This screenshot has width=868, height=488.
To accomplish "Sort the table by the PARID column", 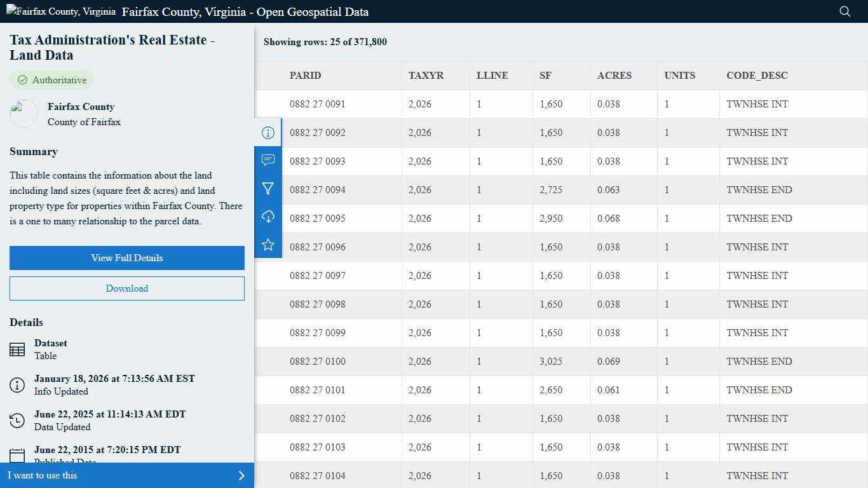I will click(306, 76).
